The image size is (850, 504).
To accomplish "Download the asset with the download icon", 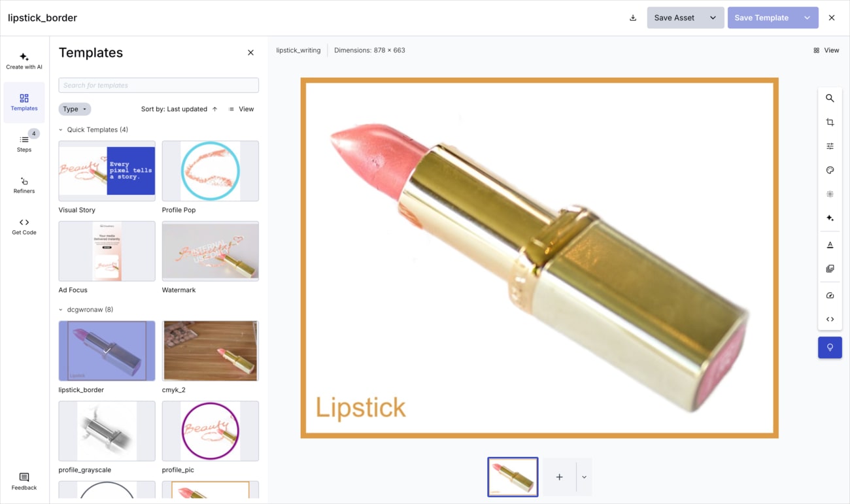I will 633,18.
